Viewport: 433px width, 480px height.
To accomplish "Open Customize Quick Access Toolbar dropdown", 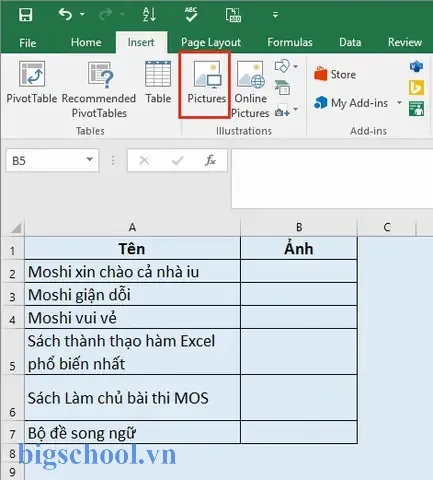I will click(x=275, y=15).
